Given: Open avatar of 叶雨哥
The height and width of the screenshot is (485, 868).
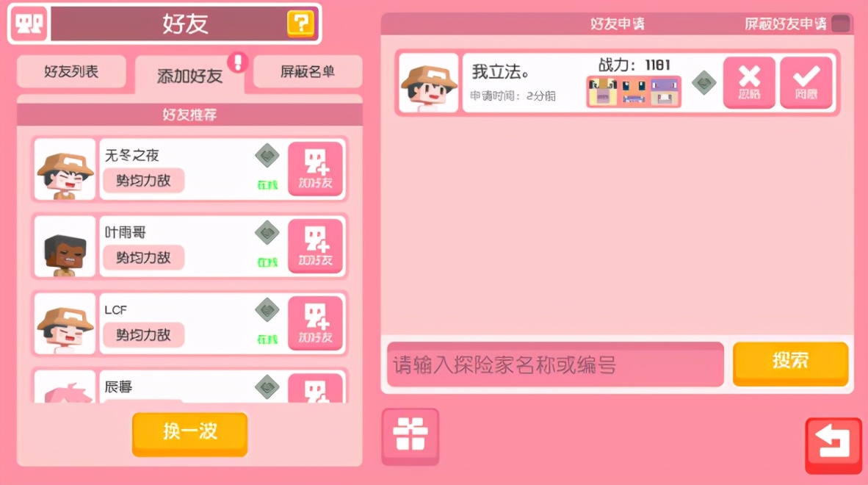Looking at the screenshot, I should pyautogui.click(x=65, y=246).
